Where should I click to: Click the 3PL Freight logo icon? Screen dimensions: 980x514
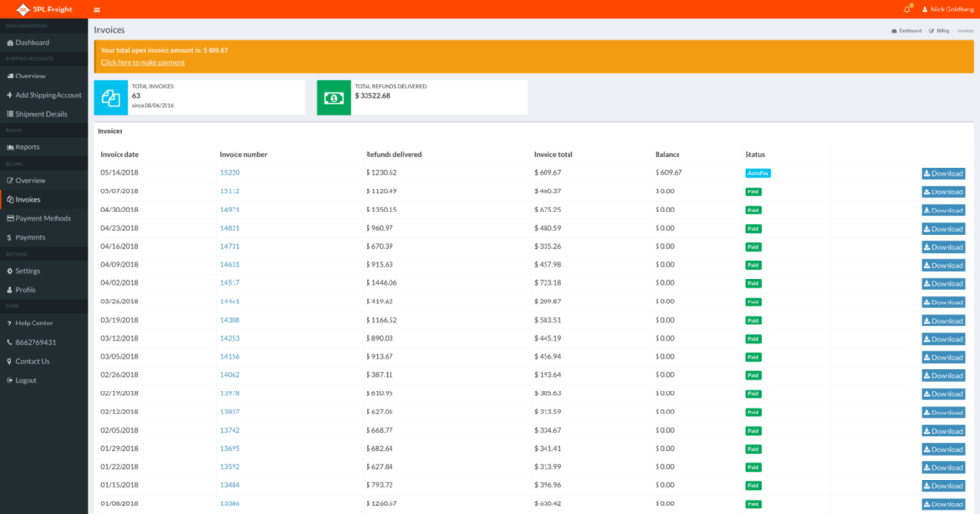pyautogui.click(x=23, y=10)
